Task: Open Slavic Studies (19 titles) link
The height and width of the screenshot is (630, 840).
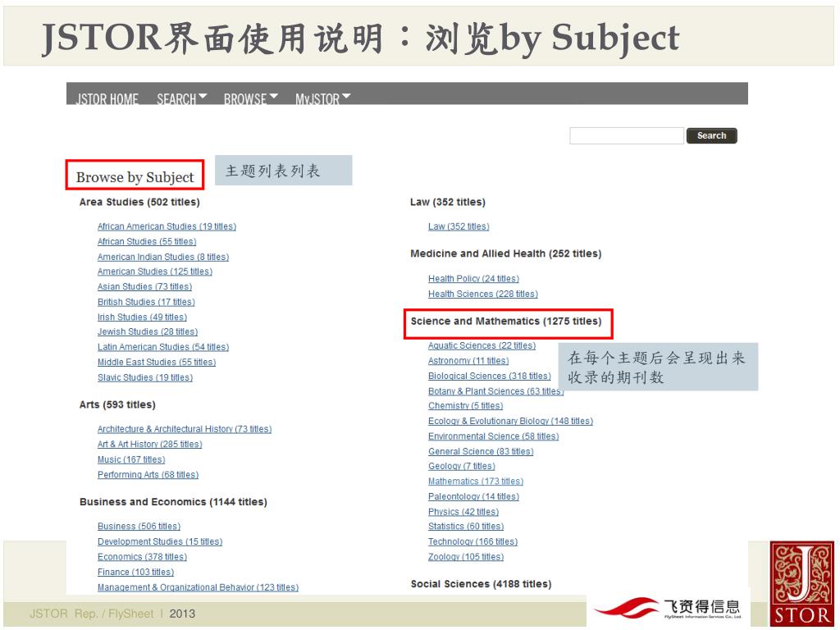Action: click(145, 377)
